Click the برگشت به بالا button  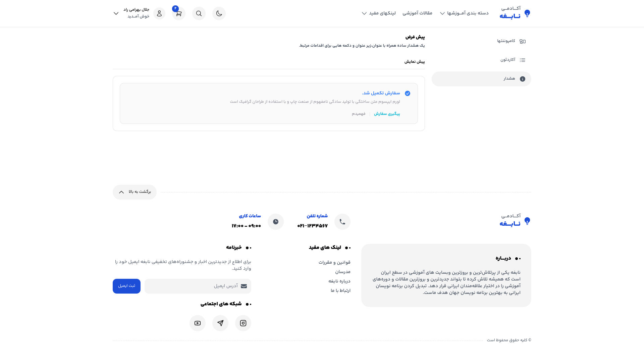[x=135, y=192]
